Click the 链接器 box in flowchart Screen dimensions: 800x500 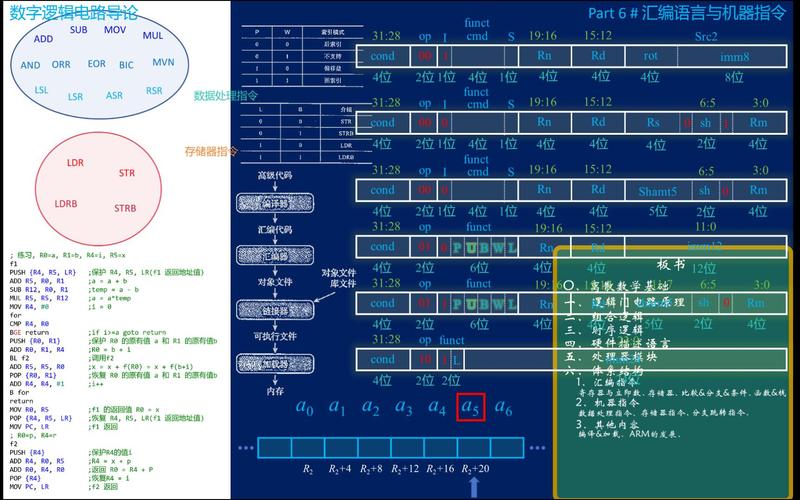coord(275,310)
